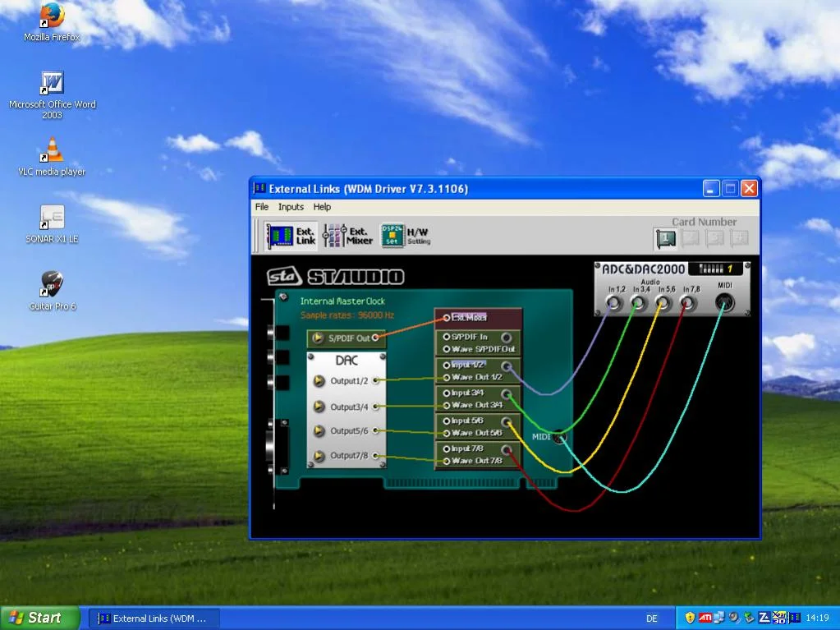840x630 pixels.
Task: Click the External Links taskbar button
Action: (154, 619)
